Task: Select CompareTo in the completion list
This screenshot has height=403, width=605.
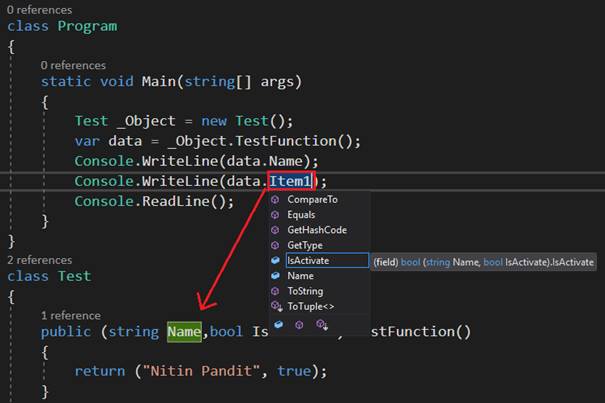Action: coord(312,200)
